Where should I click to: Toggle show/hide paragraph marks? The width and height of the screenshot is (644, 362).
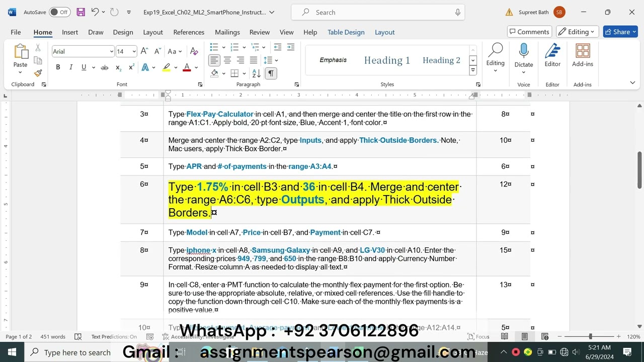[271, 73]
